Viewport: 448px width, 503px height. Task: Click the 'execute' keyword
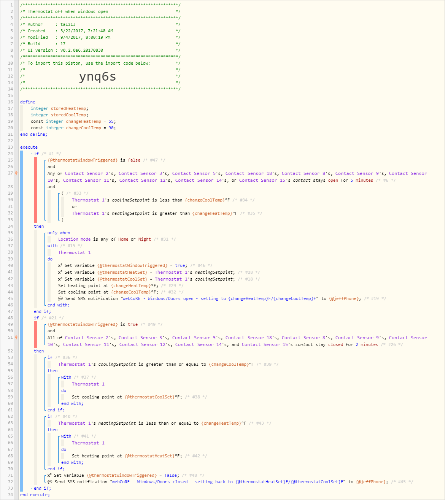click(29, 147)
